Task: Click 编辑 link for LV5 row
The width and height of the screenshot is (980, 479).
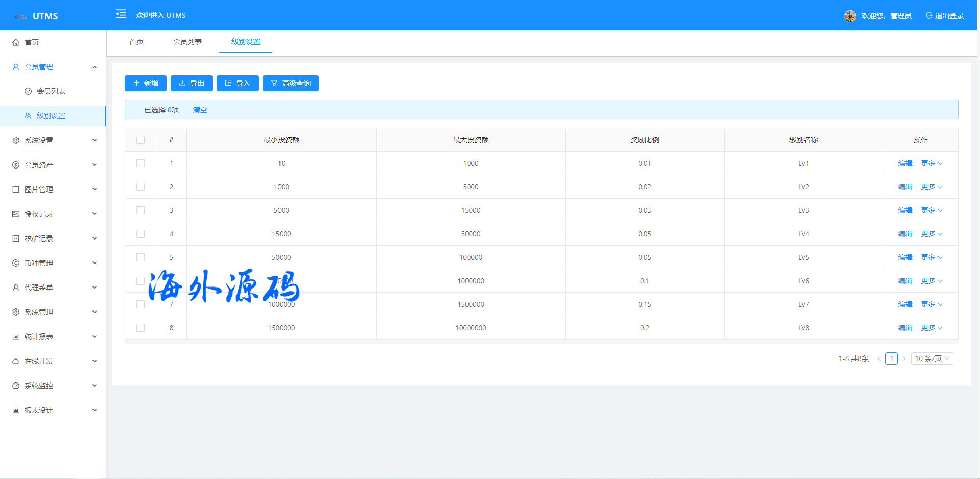Action: pyautogui.click(x=905, y=257)
